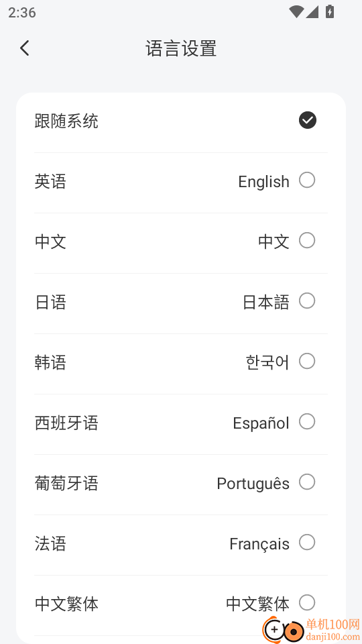Choose the 英语 list row label
This screenshot has height=644, width=362.
50,182
